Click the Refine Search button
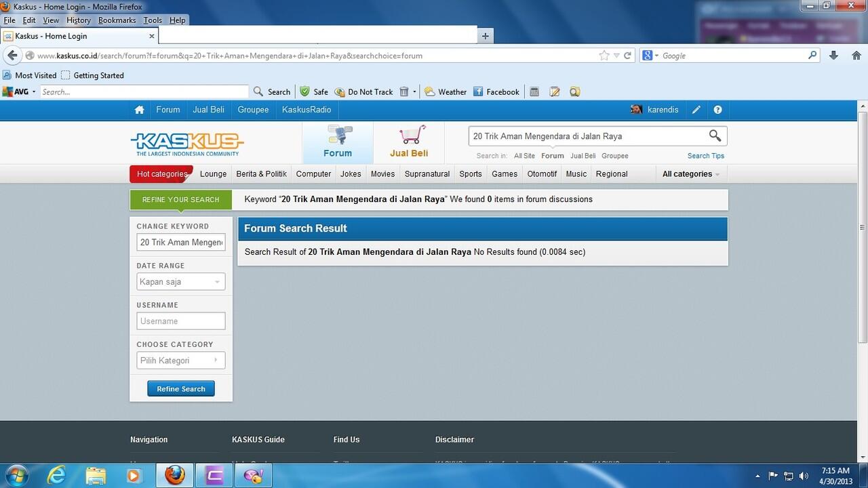This screenshot has width=868, height=488. click(x=181, y=389)
